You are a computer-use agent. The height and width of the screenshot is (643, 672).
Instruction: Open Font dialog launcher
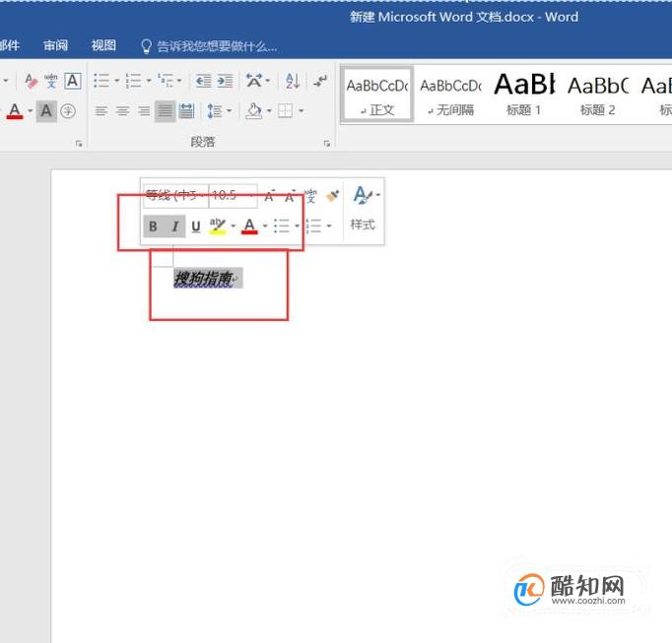pos(79,144)
